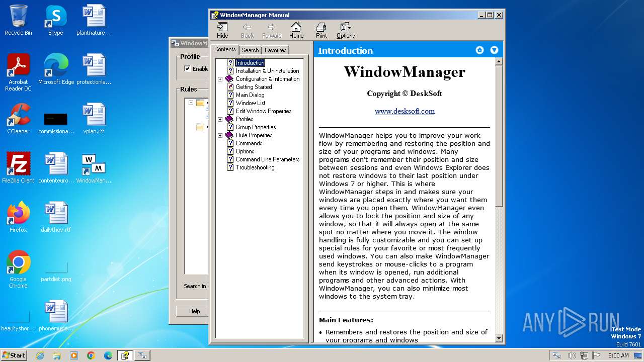
Task: Follow the www.desksoft.com link
Action: click(x=405, y=111)
